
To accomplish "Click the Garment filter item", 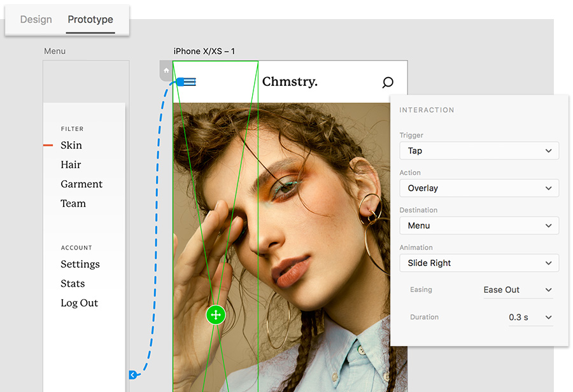I will [x=81, y=184].
